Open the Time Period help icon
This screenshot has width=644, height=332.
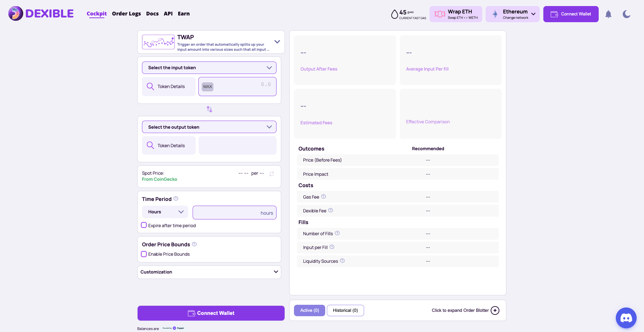176,199
